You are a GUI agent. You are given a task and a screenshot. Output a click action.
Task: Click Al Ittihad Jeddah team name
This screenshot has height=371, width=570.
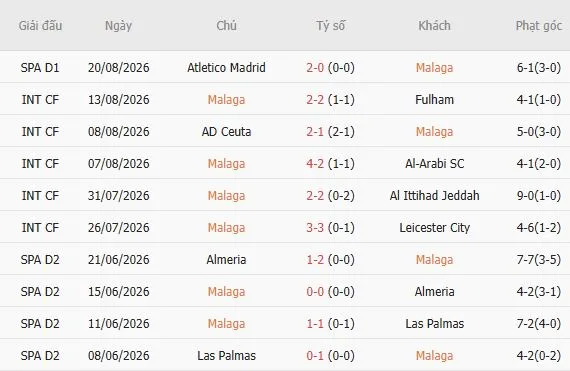click(434, 195)
